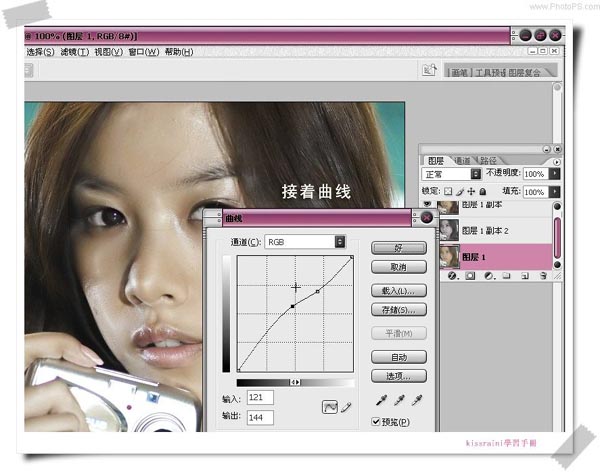Expand the 不透明度 opacity arrow
The height and width of the screenshot is (474, 600).
click(x=555, y=174)
